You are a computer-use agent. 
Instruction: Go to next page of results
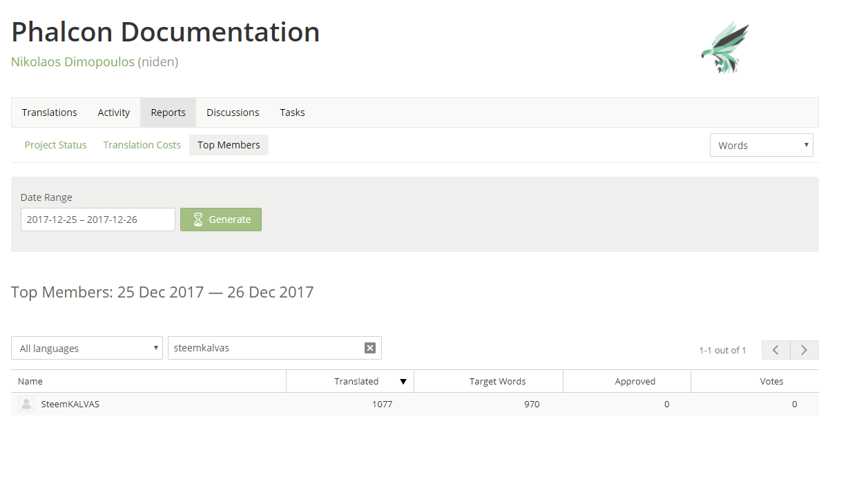click(x=804, y=350)
